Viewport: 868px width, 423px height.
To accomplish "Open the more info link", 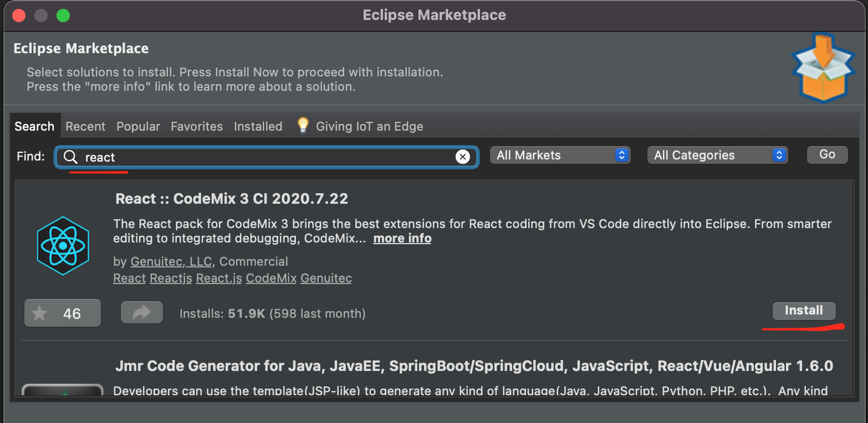I will tap(402, 239).
